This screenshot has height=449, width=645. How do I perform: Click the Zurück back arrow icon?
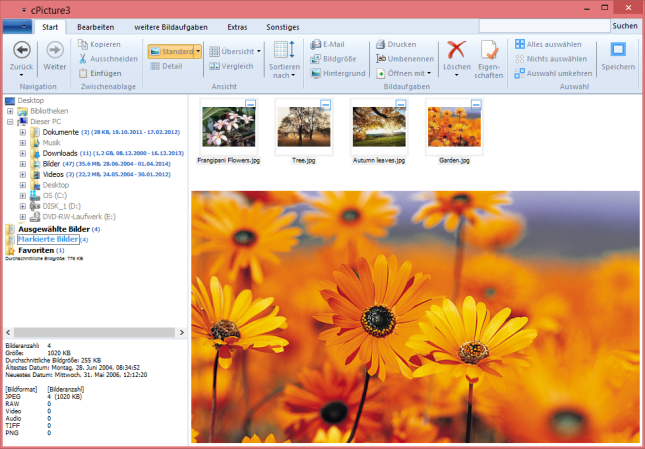(x=21, y=49)
